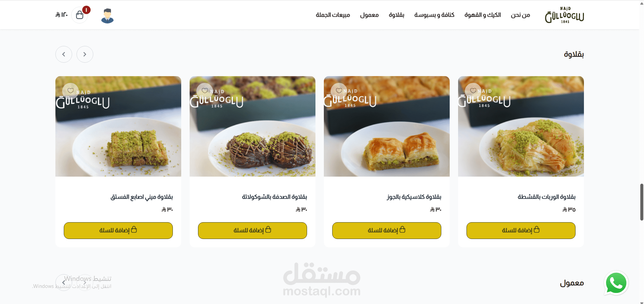This screenshot has width=644, height=304.
Task: Go to previous baklava items with left chevron
Action: pos(64,54)
